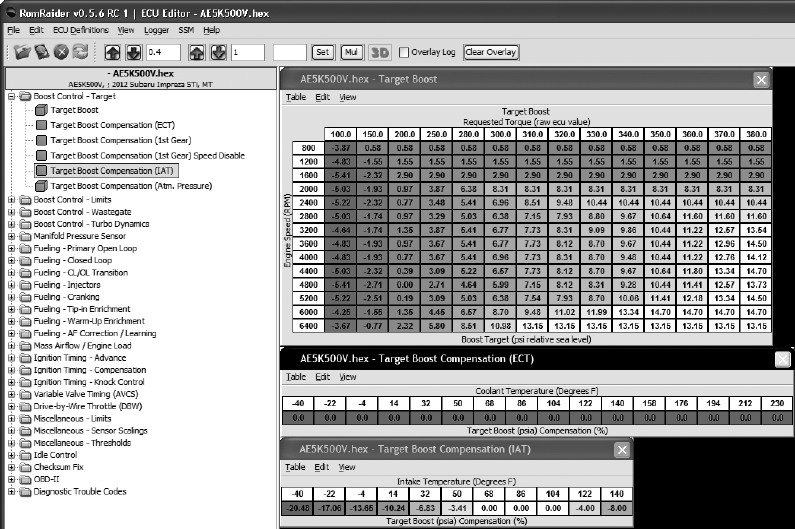Image resolution: width=795 pixels, height=529 pixels.
Task: Collapse the Boost Control - Target node
Action: pyautogui.click(x=12, y=96)
